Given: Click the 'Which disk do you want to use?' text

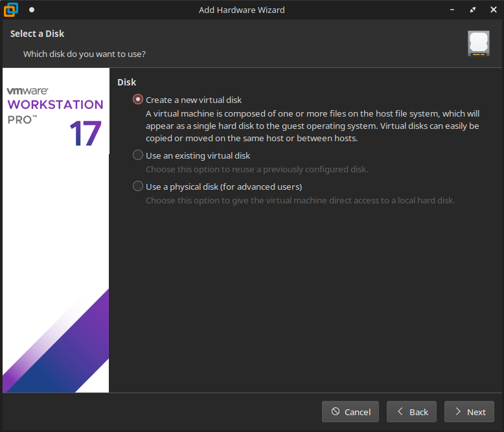Looking at the screenshot, I should pos(84,54).
